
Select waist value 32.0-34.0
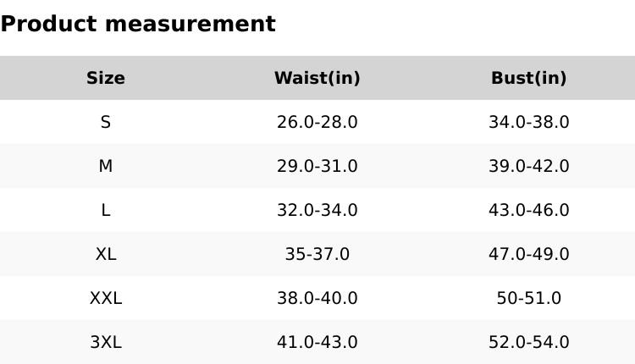pyautogui.click(x=317, y=210)
